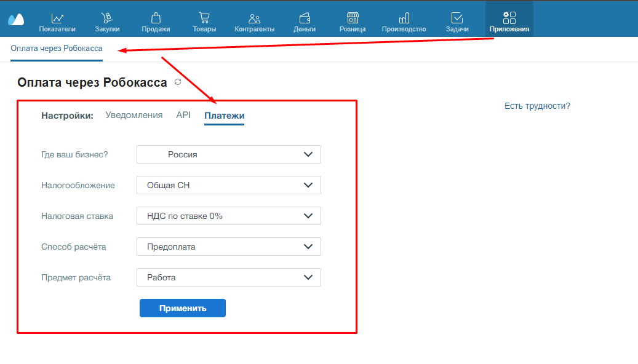
Task: Switch to the API settings tab
Action: pos(183,115)
